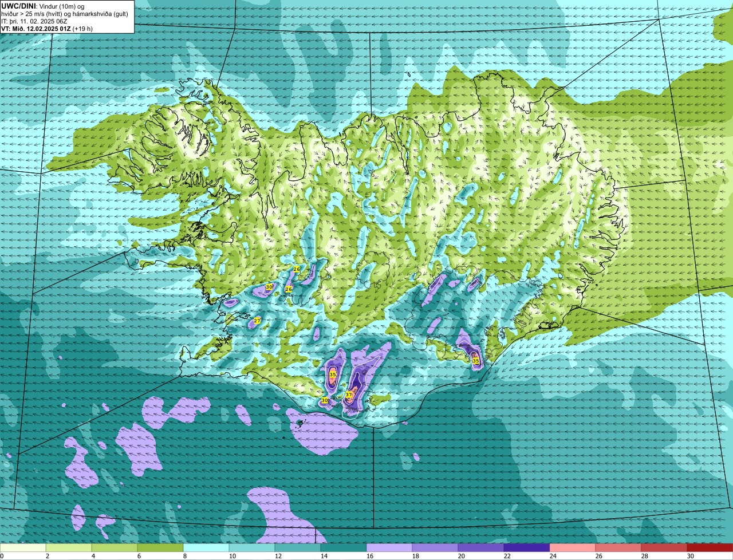Pick the 28–30 m/s red legend swatch
This screenshot has height=560, width=733.
click(664, 548)
